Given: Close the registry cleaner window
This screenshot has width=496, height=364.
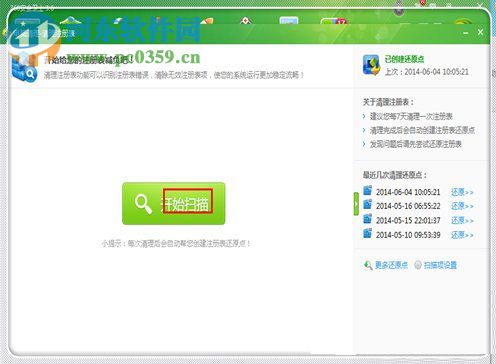Looking at the screenshot, I should [x=480, y=32].
